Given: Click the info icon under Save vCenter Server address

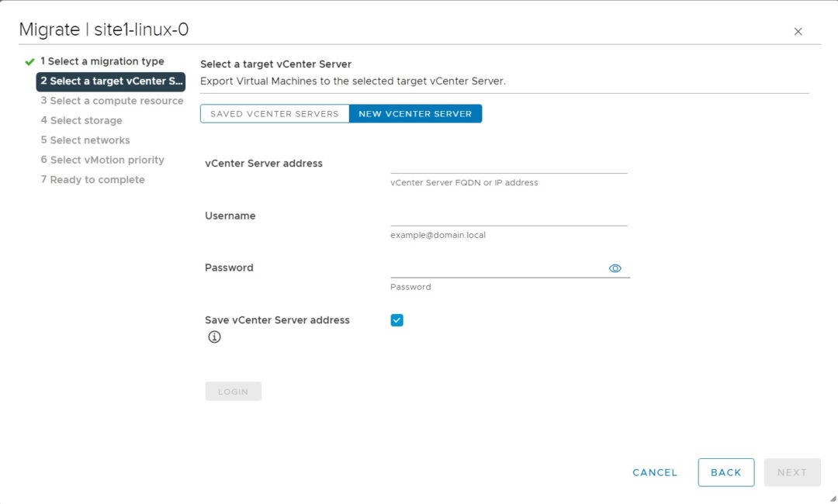Looking at the screenshot, I should 214,337.
